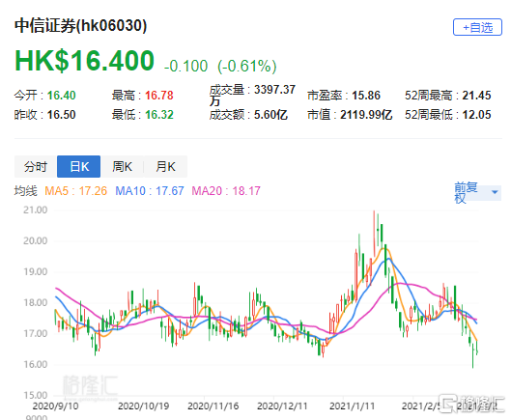The width and height of the screenshot is (511, 420).
Task: Click the 市值 value 2119.99亿
Action: (366, 115)
